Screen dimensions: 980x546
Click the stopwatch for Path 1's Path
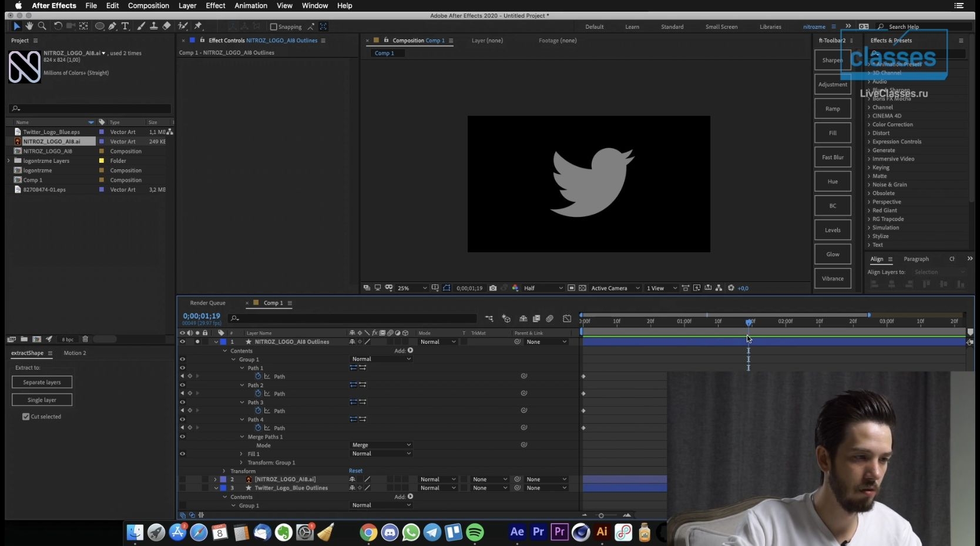click(x=258, y=376)
